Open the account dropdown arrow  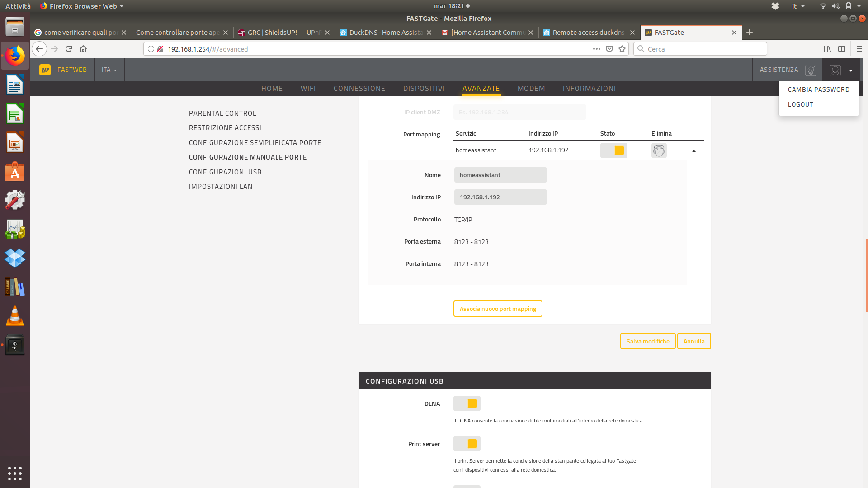click(851, 70)
